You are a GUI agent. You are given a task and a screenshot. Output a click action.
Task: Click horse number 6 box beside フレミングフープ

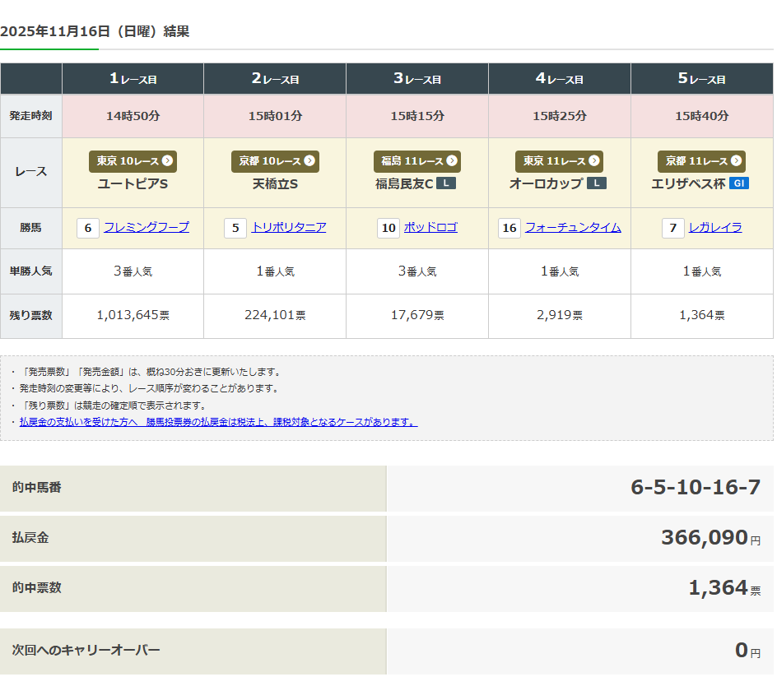point(87,228)
